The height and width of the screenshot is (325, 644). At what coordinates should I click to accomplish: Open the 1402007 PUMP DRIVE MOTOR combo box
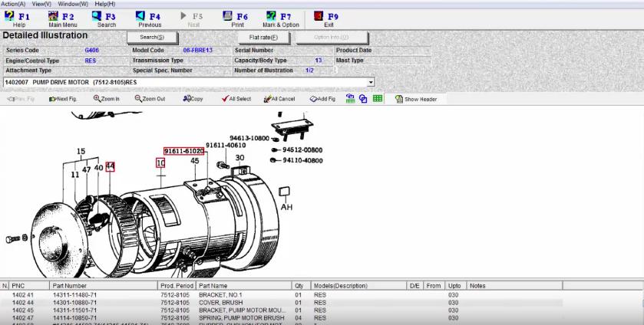coord(189,82)
